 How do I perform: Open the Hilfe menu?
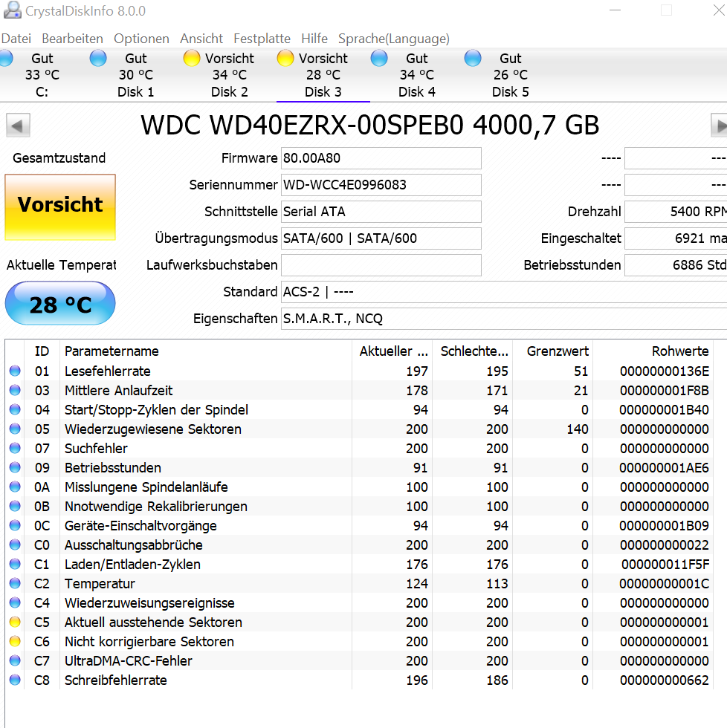314,39
